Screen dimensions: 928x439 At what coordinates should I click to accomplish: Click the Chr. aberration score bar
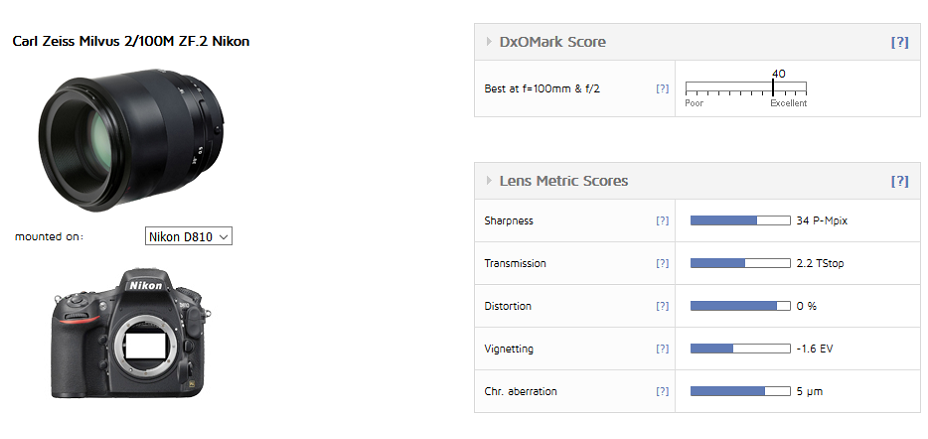739,392
